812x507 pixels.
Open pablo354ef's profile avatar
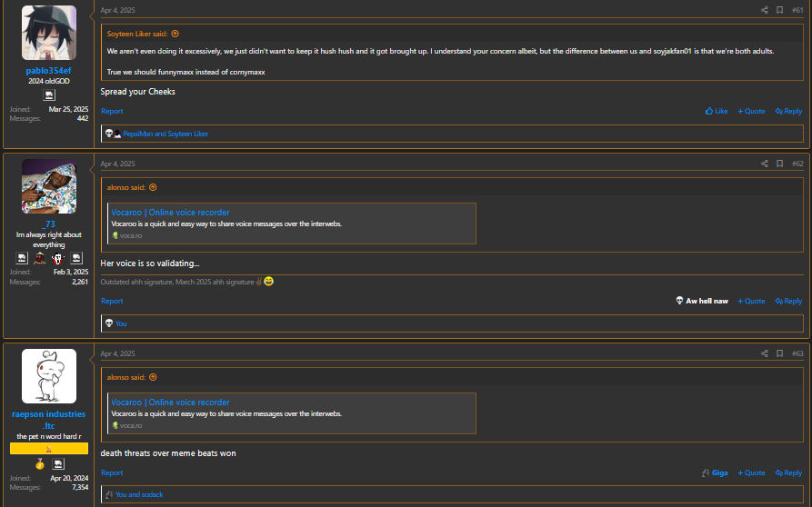click(49, 33)
